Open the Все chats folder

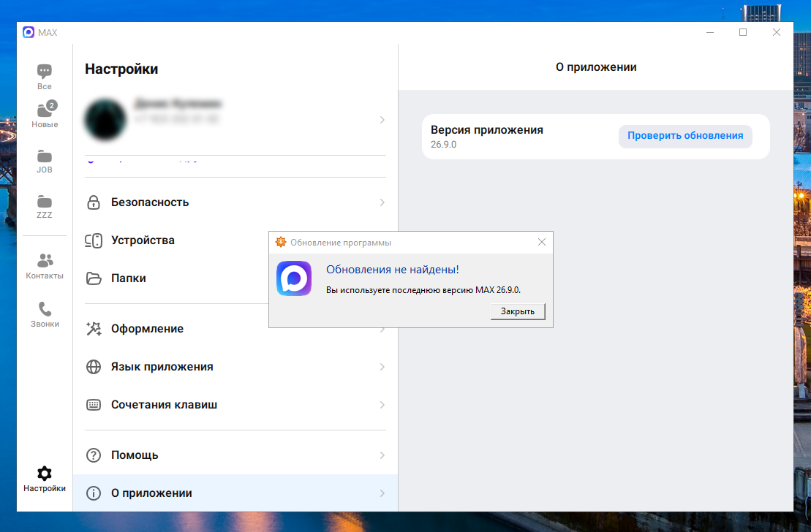point(45,77)
